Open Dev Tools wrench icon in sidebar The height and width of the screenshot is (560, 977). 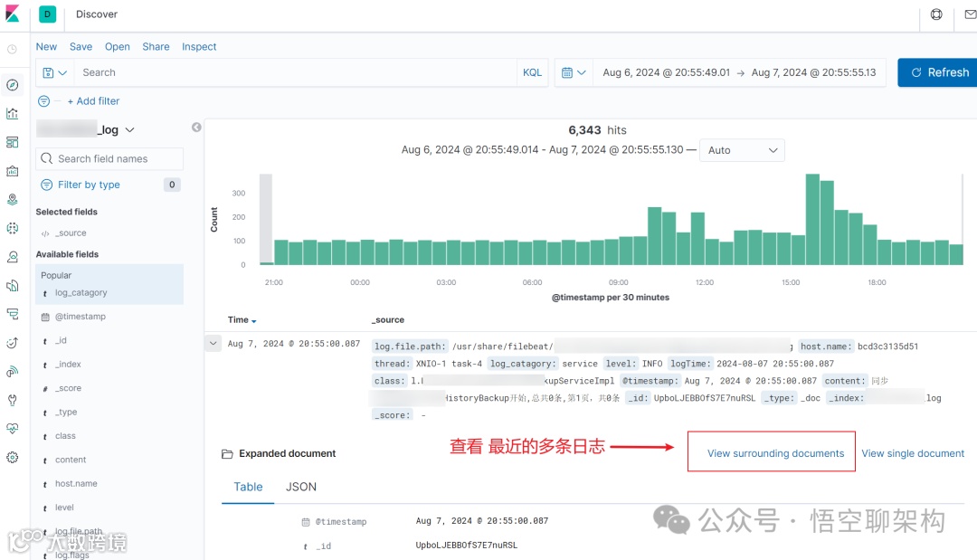pyautogui.click(x=13, y=400)
